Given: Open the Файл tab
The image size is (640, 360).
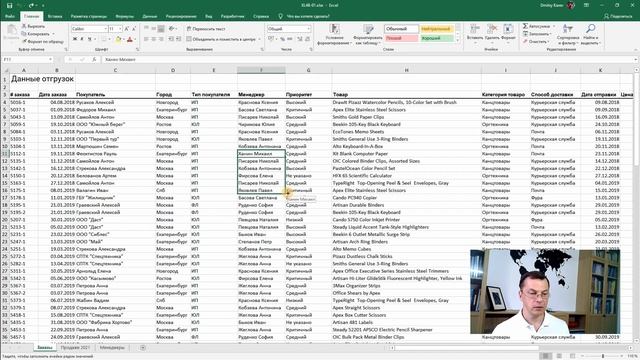Looking at the screenshot, I should (10, 16).
